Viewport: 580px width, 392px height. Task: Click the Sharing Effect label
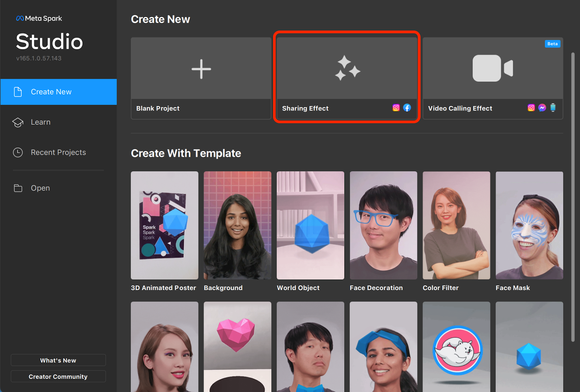[x=305, y=108]
